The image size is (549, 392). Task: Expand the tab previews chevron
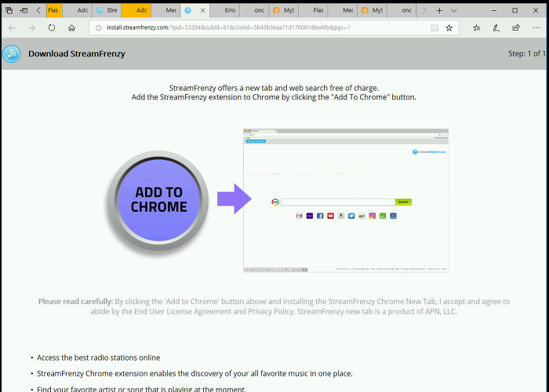454,10
